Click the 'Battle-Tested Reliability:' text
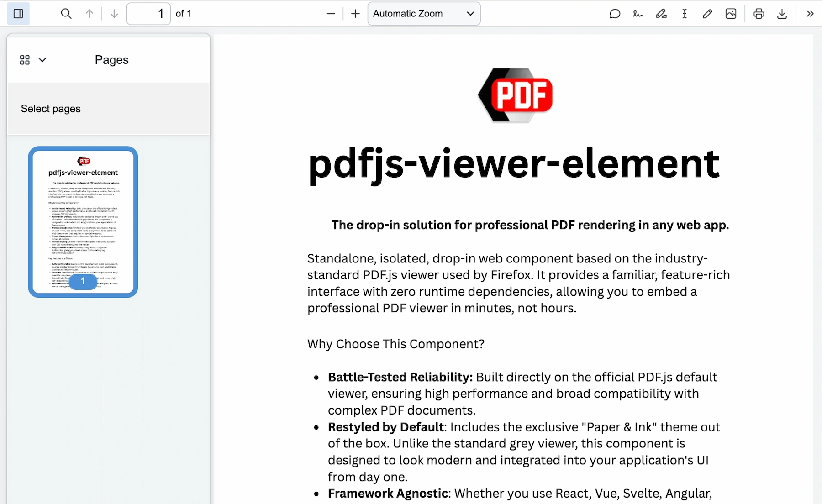Screen dimensions: 822x504 400,377
